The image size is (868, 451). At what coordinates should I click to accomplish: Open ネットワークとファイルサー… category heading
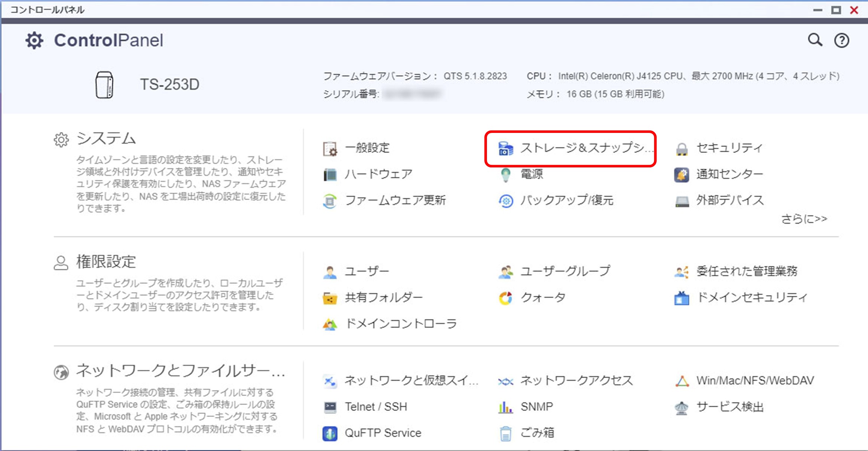coord(180,371)
